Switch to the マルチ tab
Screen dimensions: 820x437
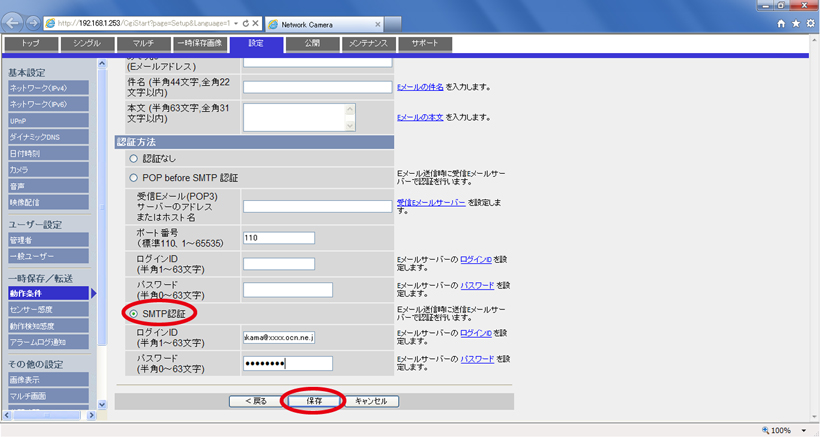144,44
